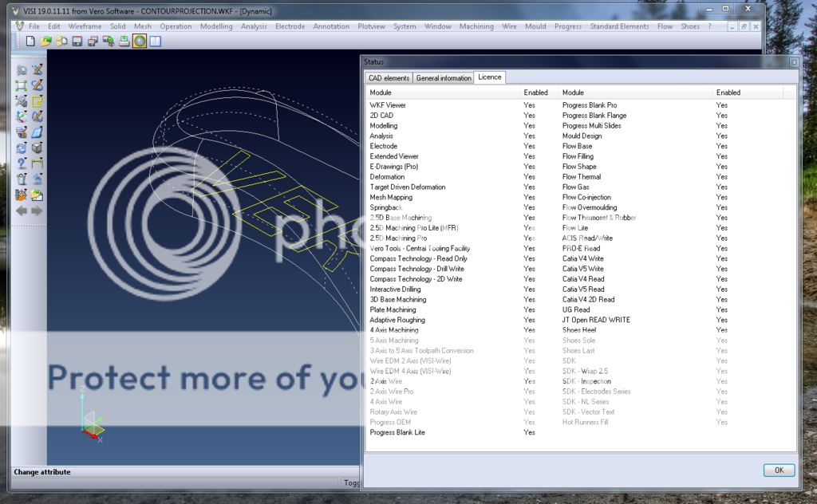Click the OK button in the Status dialog
Image resolution: width=817 pixels, height=504 pixels.
click(778, 470)
